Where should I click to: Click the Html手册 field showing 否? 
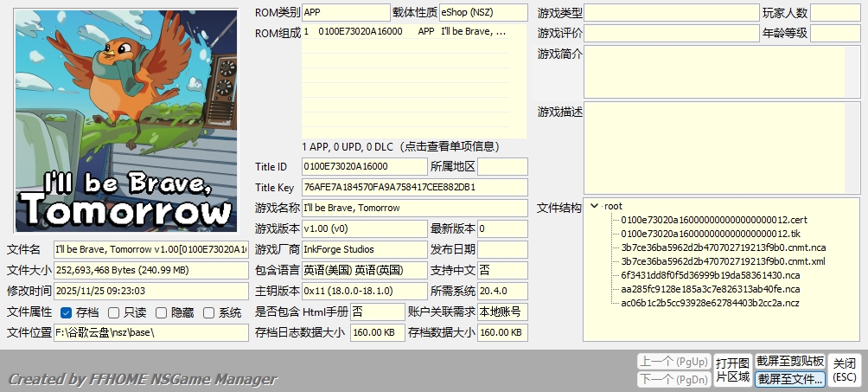pyautogui.click(x=378, y=312)
